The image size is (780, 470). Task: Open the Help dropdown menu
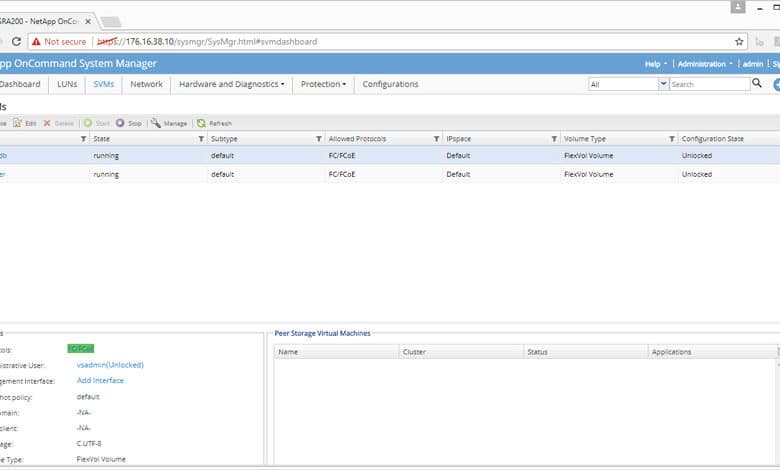pyautogui.click(x=656, y=64)
